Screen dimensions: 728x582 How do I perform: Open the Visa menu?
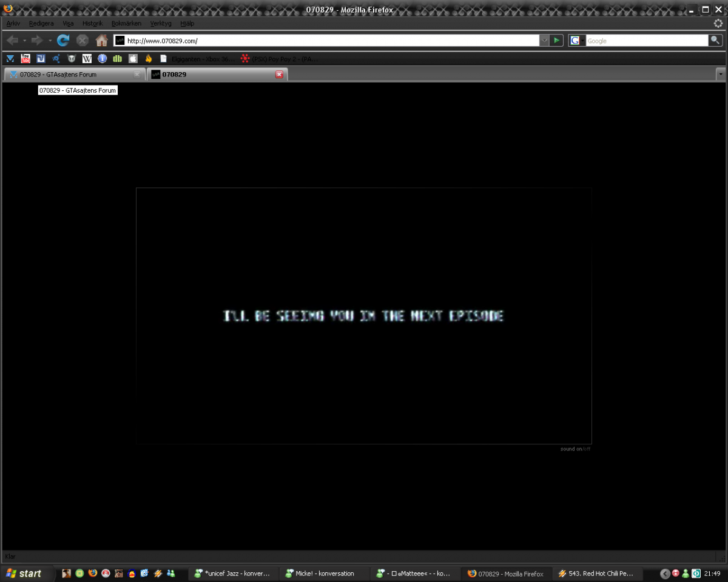click(x=68, y=23)
